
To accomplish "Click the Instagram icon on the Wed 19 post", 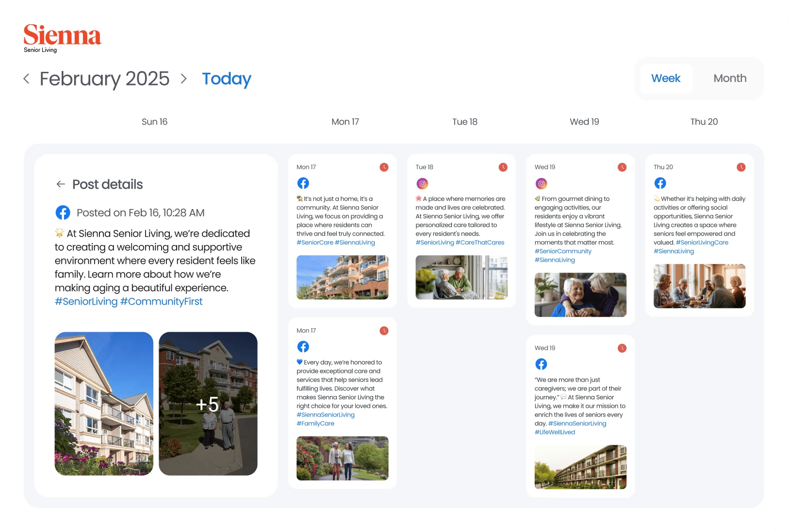I will [541, 184].
